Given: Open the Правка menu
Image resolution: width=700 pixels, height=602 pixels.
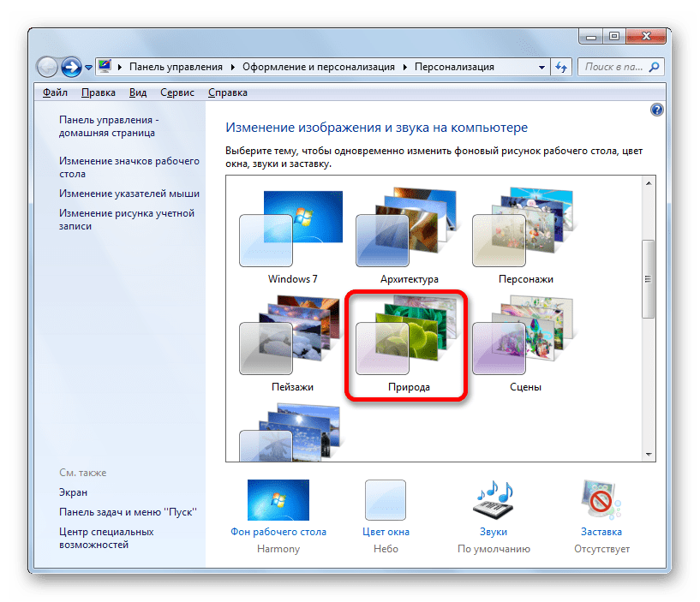Looking at the screenshot, I should (99, 92).
